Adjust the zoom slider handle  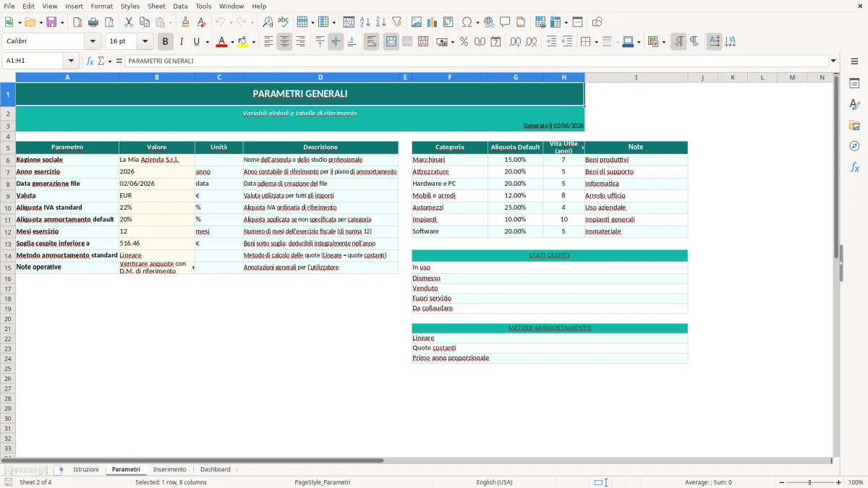pyautogui.click(x=810, y=482)
